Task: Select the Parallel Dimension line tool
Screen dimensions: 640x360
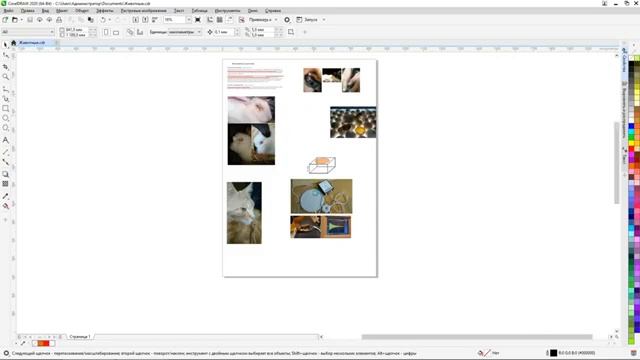Action: pos(5,152)
